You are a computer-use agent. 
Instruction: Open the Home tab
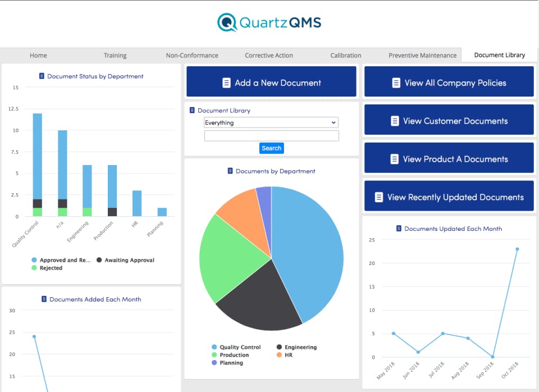pos(38,56)
